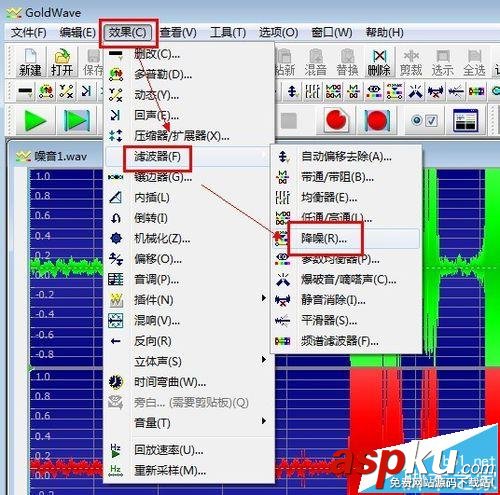Image resolution: width=500 pixels, height=495 pixels.
Task: Select 压缩器/扩展器(X)... effect
Action: (188, 136)
